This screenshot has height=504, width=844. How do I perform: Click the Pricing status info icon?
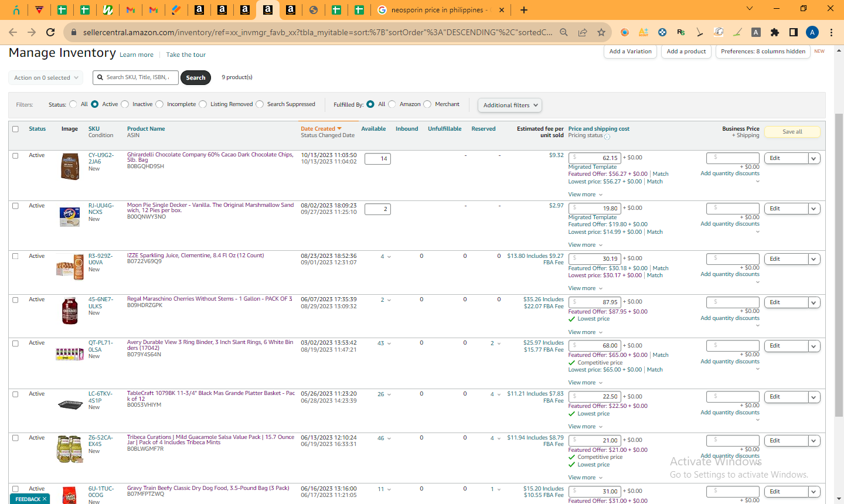click(607, 137)
